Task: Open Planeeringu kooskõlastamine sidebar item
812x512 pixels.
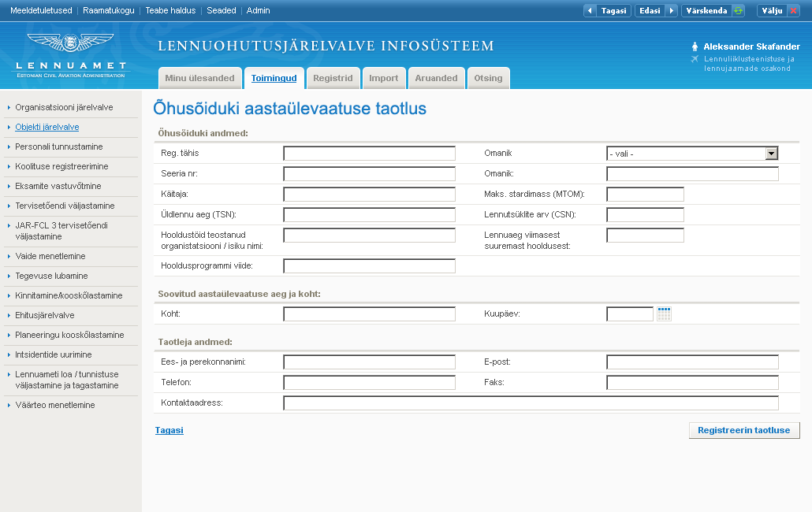Action: point(69,335)
